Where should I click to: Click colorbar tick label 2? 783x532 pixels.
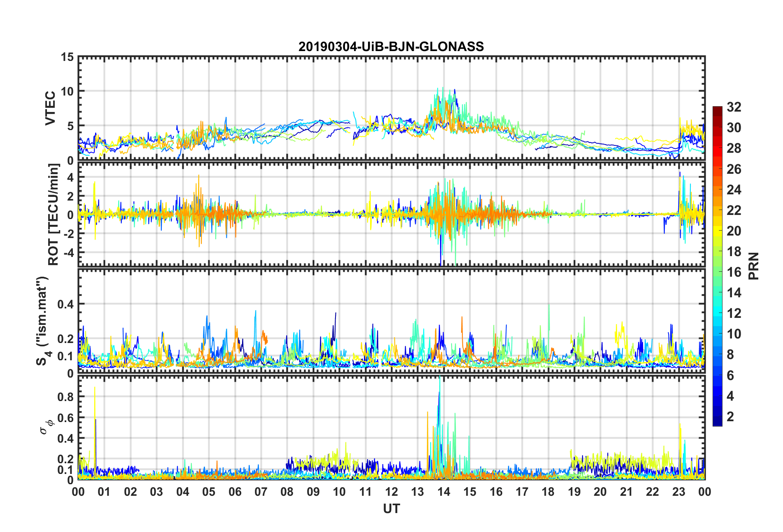coord(730,417)
